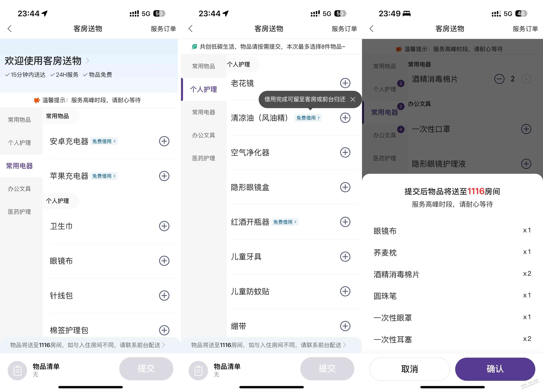
Task: Open 免费借用 tag next to 苹果充电器
Action: point(104,176)
